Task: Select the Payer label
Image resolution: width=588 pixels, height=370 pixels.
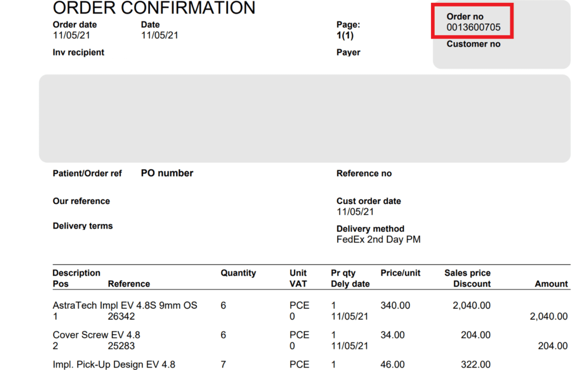Action: (x=348, y=52)
